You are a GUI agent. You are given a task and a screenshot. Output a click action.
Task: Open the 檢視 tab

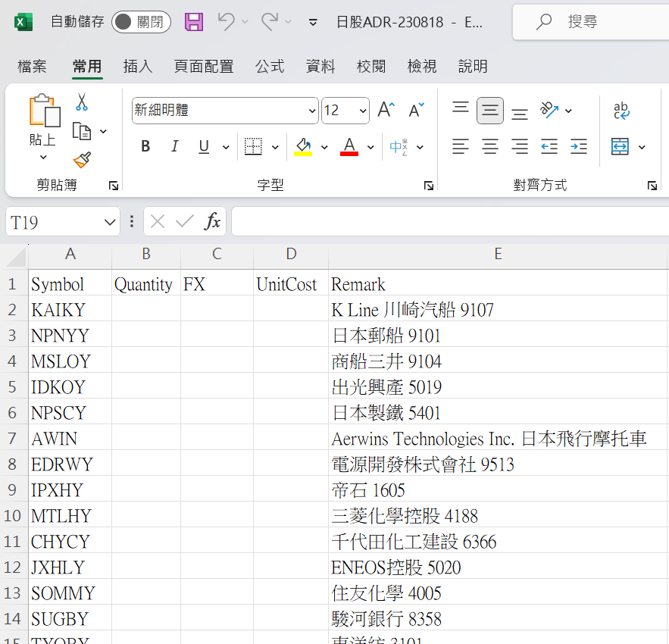pos(422,67)
